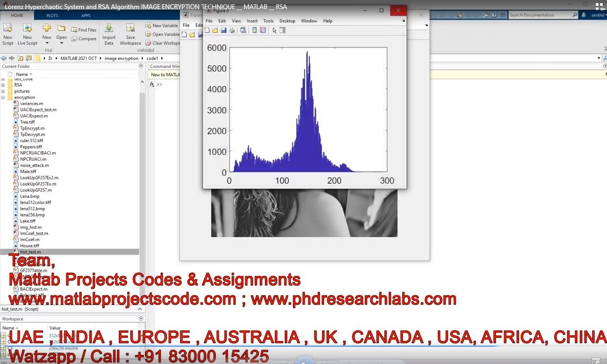Click New Figure icon in Figure 8 toolbar
Viewport: 607px width, 364px height.
click(x=207, y=30)
